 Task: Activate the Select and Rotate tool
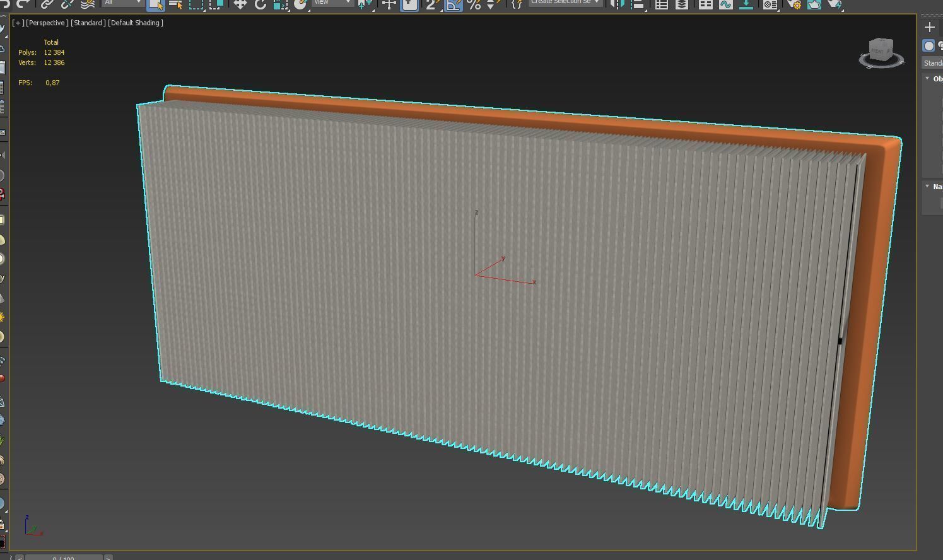point(260,4)
